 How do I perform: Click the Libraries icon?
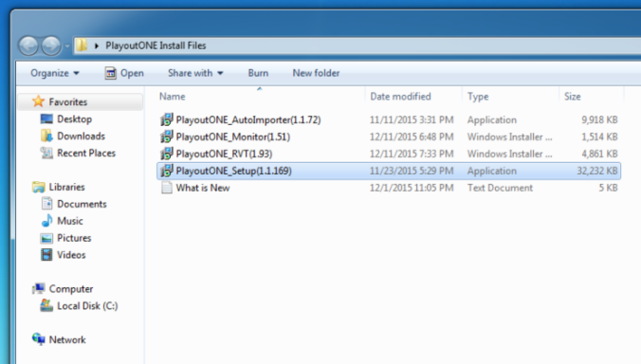click(x=39, y=187)
